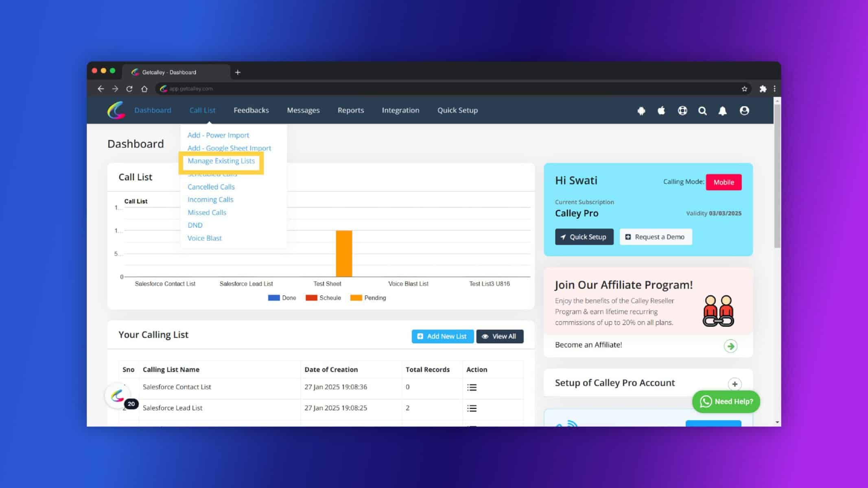
Task: Expand the Setup of Calley Pro section
Action: coord(735,384)
